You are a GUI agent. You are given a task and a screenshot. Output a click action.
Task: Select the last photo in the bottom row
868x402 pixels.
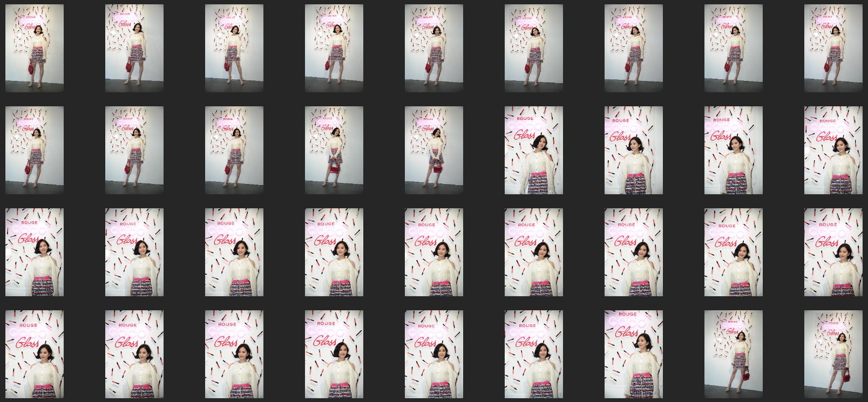(833, 354)
